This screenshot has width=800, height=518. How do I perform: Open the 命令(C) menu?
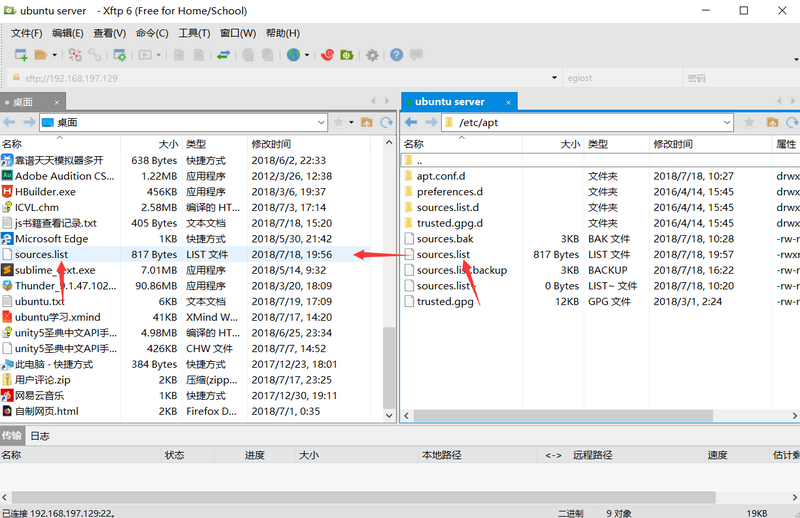click(x=152, y=33)
